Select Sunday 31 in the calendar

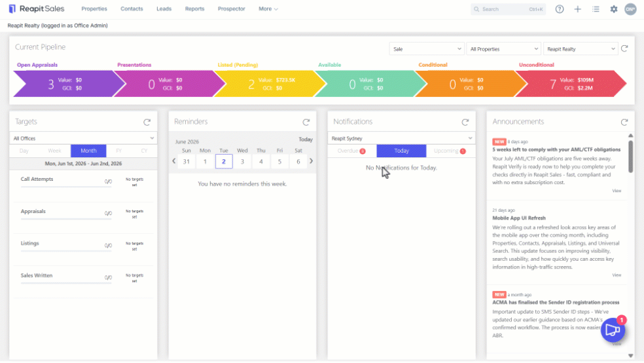pyautogui.click(x=187, y=162)
